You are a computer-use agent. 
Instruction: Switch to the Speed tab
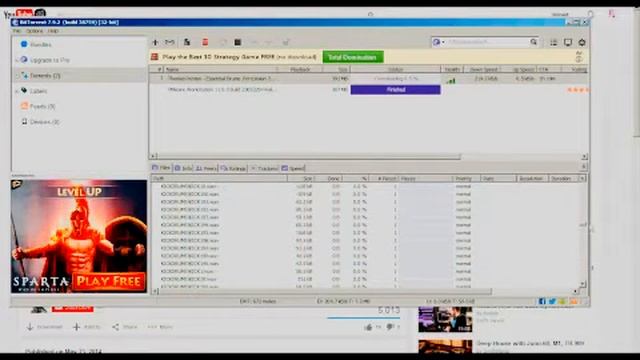pos(293,168)
